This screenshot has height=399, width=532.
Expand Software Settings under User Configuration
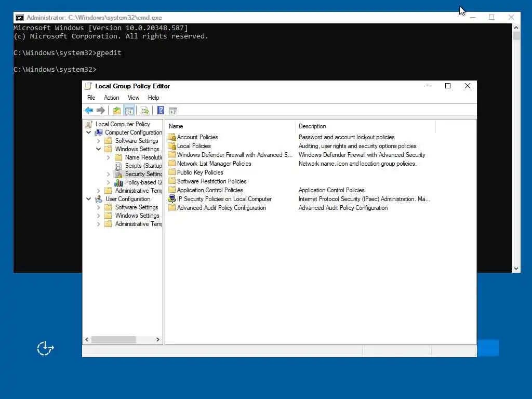click(98, 207)
